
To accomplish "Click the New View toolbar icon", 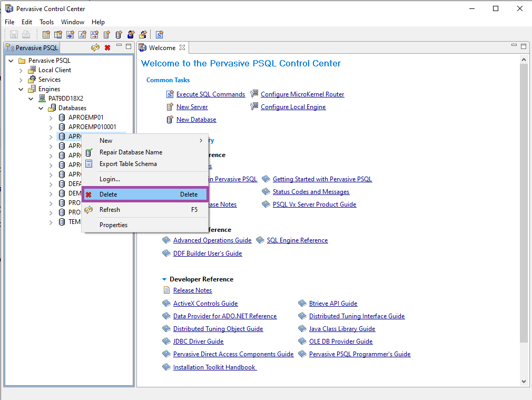I will (58, 34).
